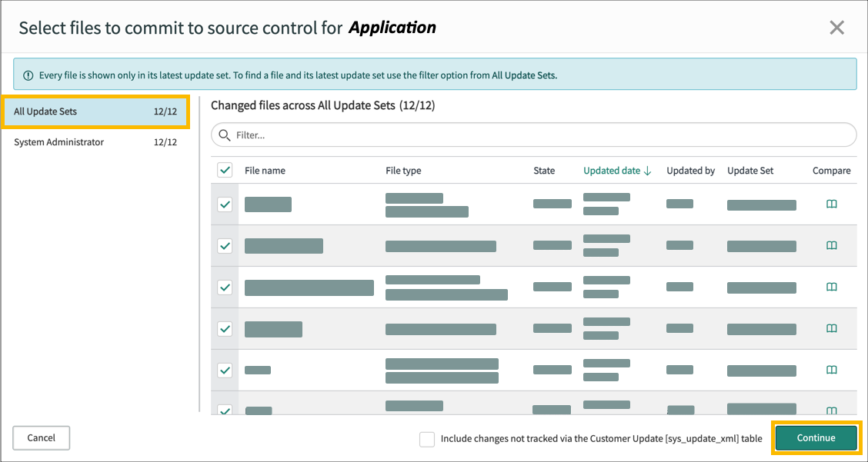Click the info icon in the banner message
Screen dimensions: 868x462
[x=28, y=74]
